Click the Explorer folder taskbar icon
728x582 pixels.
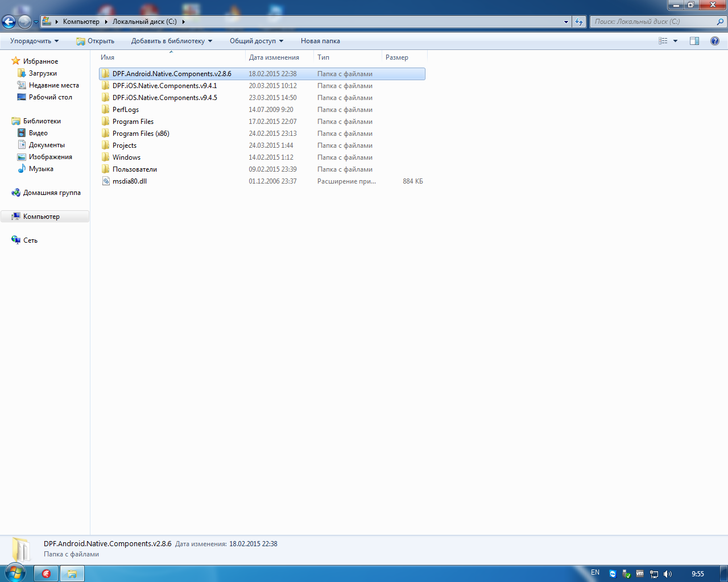[x=72, y=574]
